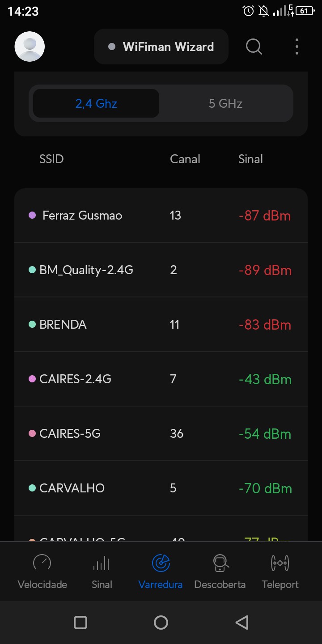Open the WiFiman Wizard device selector
This screenshot has width=322, height=644.
coord(161,47)
